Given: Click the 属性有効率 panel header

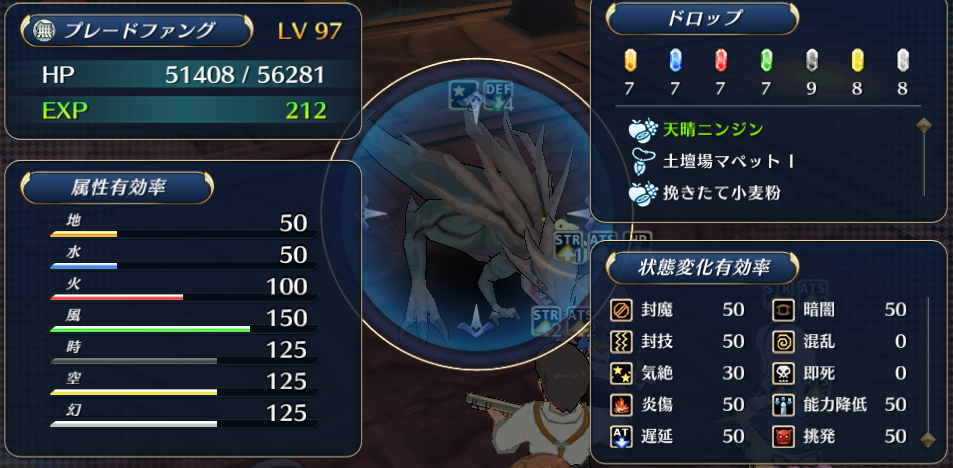Looking at the screenshot, I should point(118,188).
